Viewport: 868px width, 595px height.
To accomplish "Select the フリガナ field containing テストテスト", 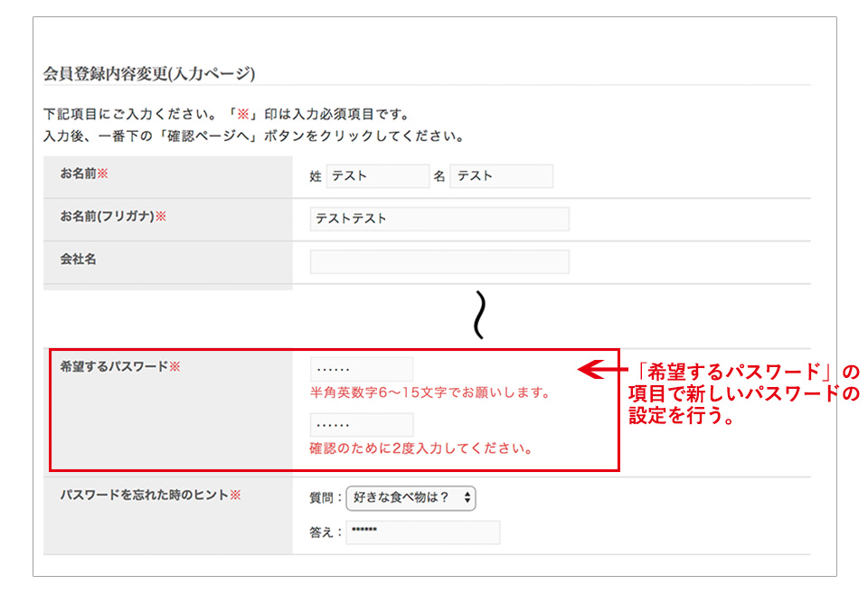I will [x=439, y=219].
